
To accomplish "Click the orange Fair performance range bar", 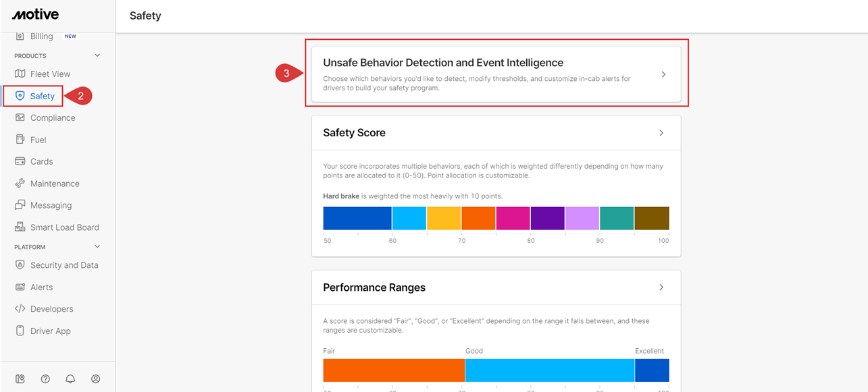I will tap(393, 370).
